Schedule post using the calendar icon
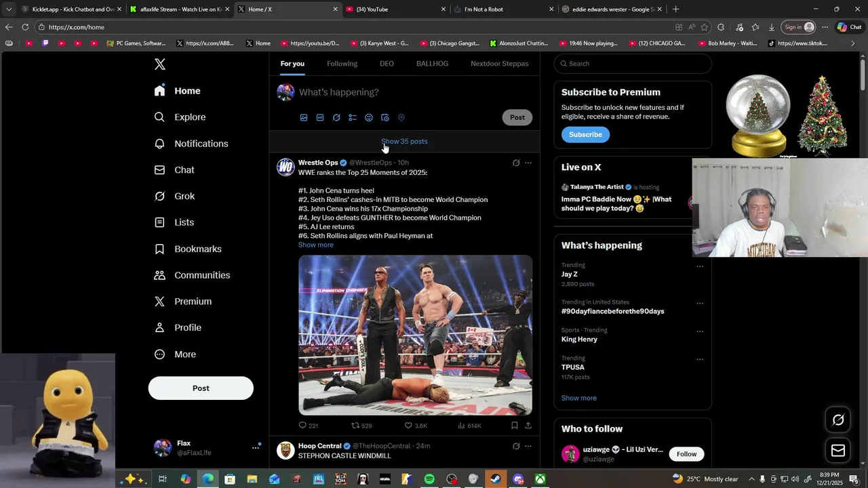This screenshot has height=488, width=868. pos(385,117)
